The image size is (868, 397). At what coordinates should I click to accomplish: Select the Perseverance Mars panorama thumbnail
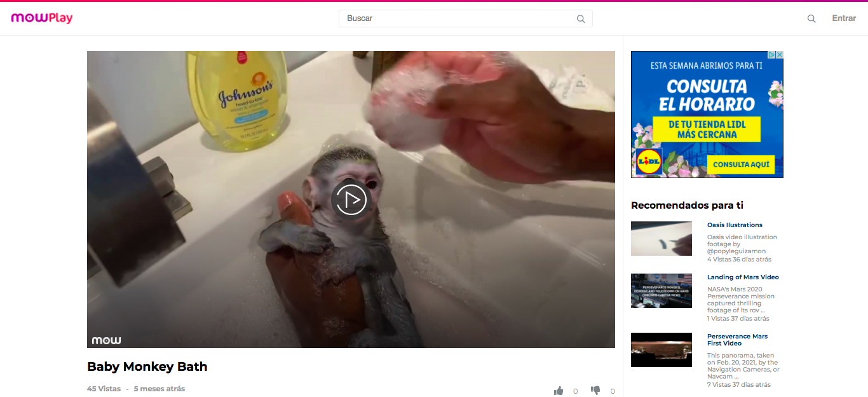(x=661, y=350)
